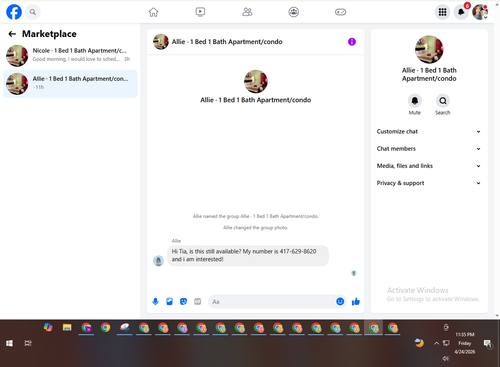
Task: Open the account profile picture menu
Action: (x=480, y=12)
